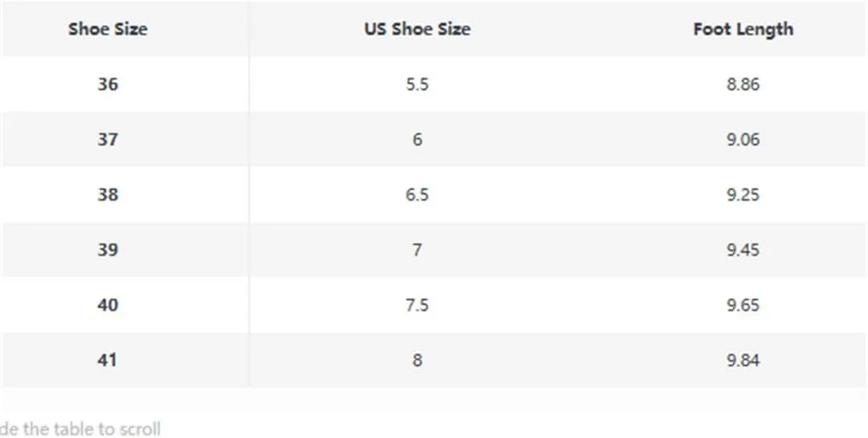Click US size 8 value

[x=417, y=361]
